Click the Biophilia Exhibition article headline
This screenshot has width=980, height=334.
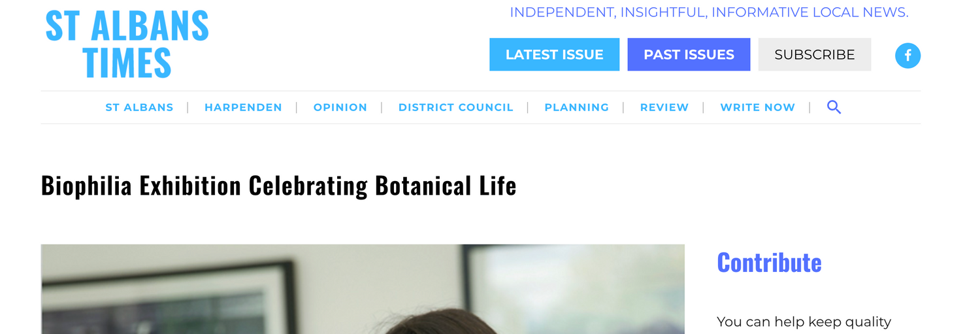(278, 186)
